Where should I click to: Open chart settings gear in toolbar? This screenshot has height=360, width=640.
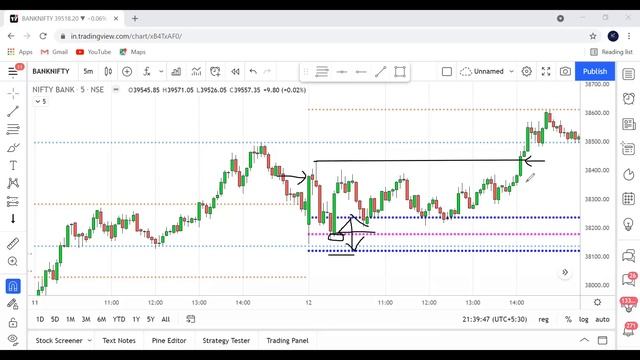tap(527, 72)
